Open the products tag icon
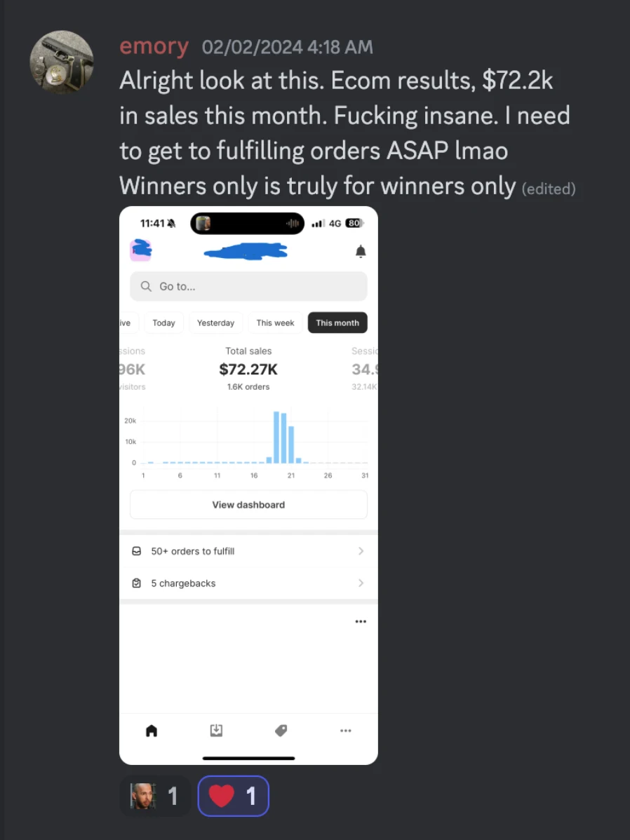The width and height of the screenshot is (630, 840). [x=281, y=731]
